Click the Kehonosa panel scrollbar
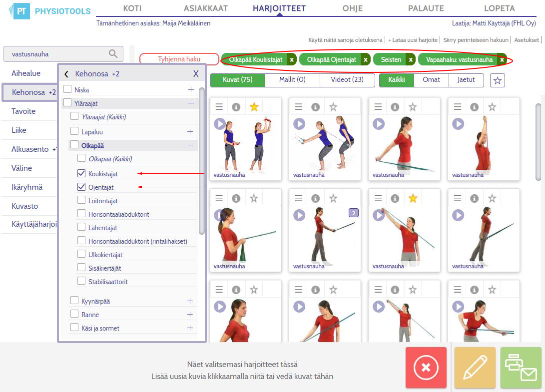 [202, 161]
